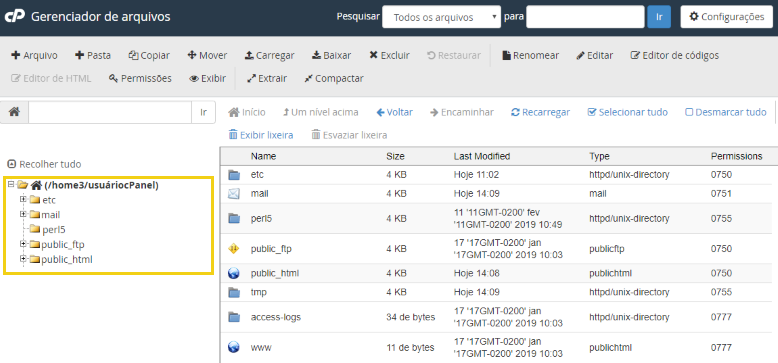Click the Compactar tool
The image size is (778, 363).
point(333,78)
